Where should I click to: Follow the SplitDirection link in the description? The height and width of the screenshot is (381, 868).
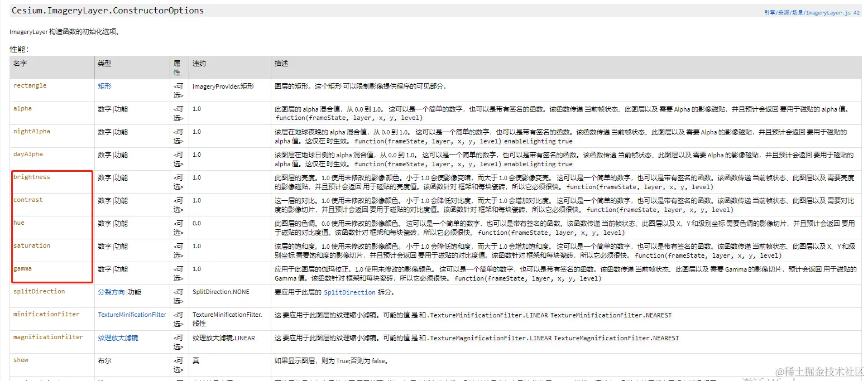point(349,292)
